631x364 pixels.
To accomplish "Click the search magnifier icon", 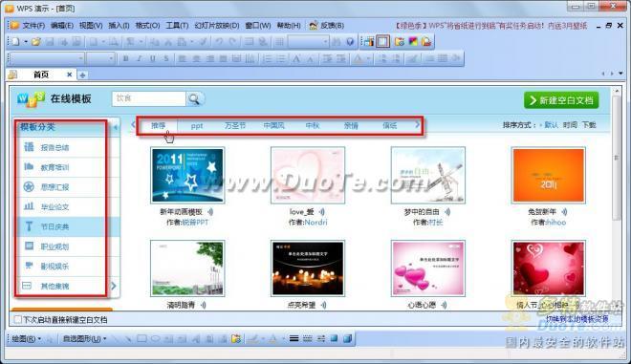I will tap(194, 99).
